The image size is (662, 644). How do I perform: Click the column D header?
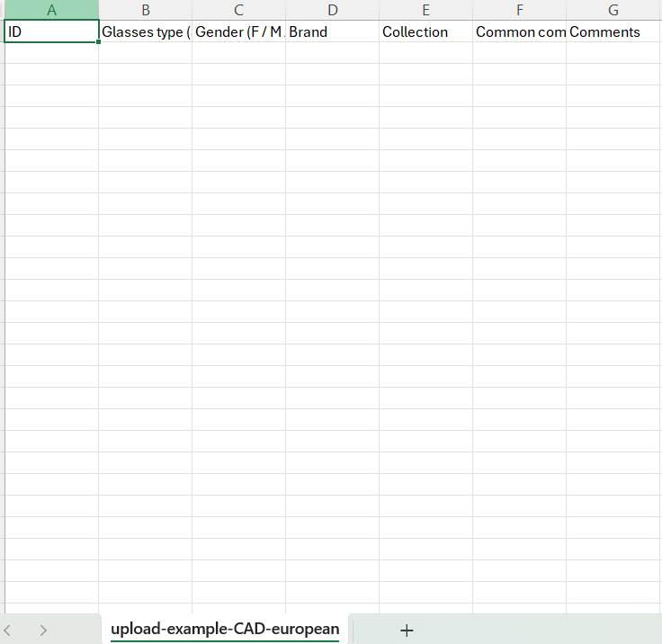point(332,10)
